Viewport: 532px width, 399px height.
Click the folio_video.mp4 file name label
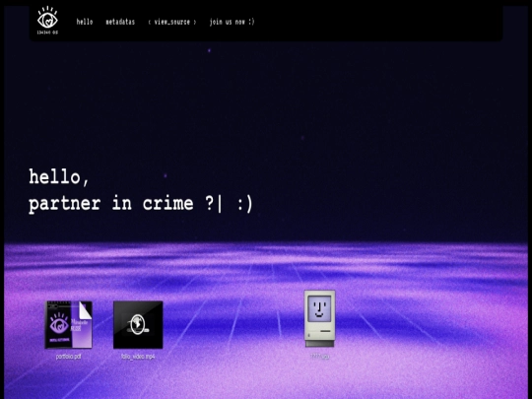click(x=138, y=357)
